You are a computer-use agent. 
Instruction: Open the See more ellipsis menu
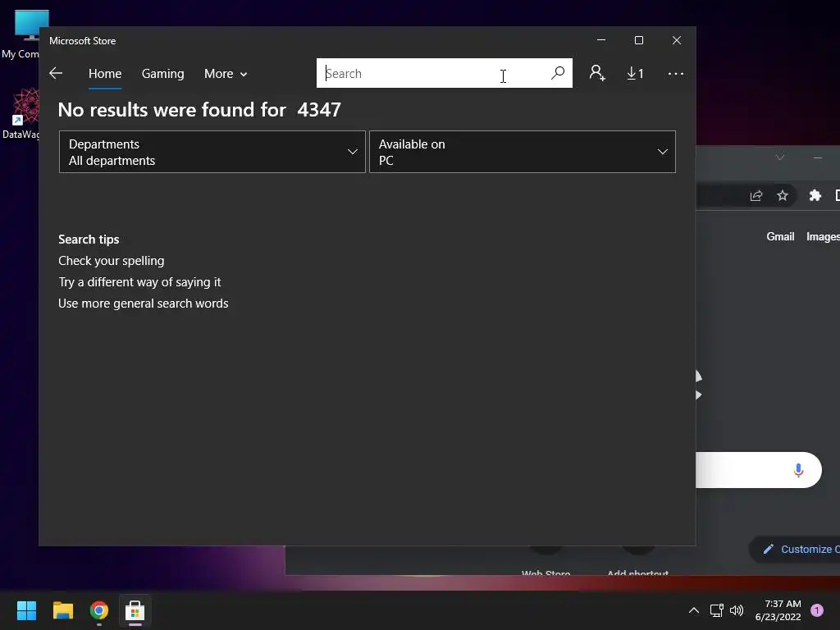[x=676, y=73]
